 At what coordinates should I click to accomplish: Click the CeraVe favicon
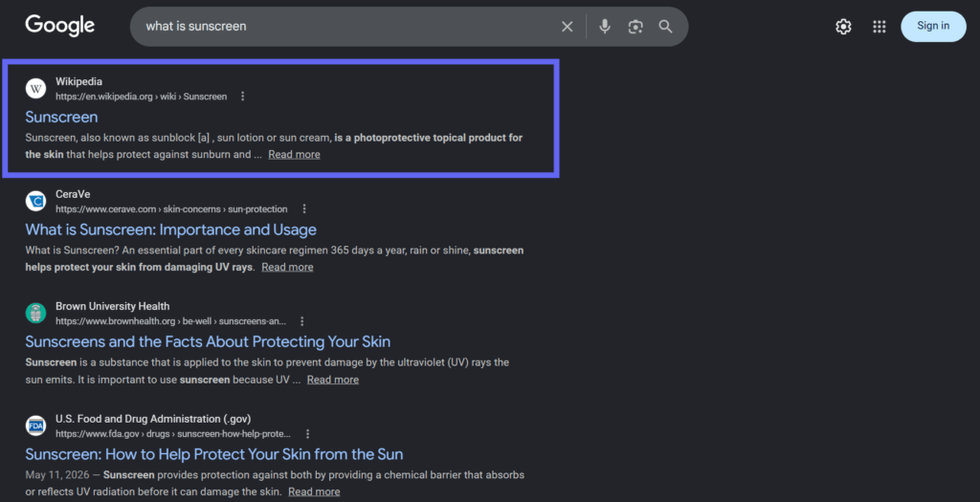(35, 201)
